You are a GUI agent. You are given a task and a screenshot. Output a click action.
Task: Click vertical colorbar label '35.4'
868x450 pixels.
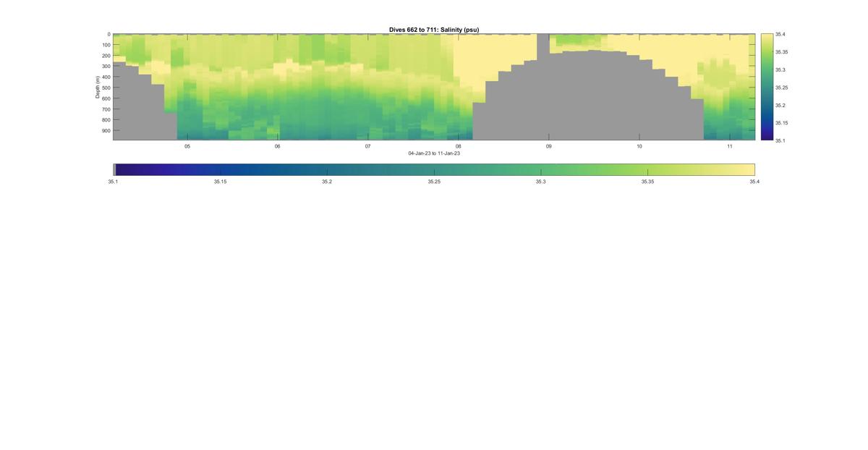click(x=780, y=35)
